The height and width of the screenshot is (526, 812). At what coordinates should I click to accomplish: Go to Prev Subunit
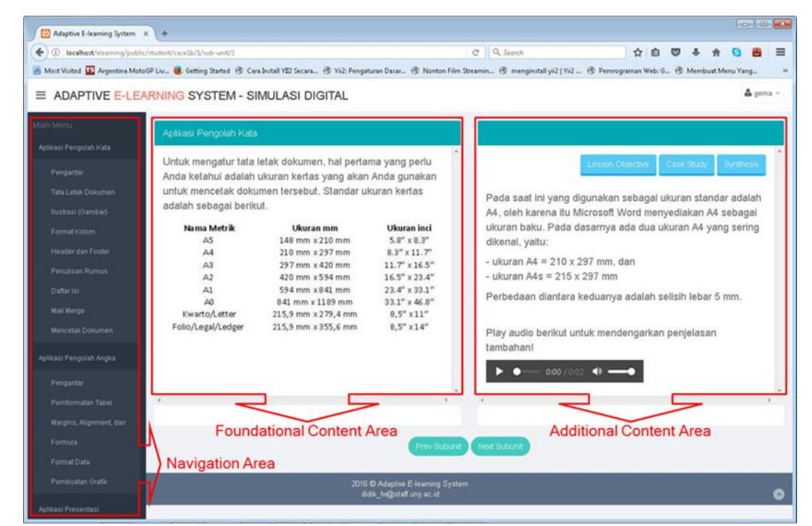pos(437,445)
